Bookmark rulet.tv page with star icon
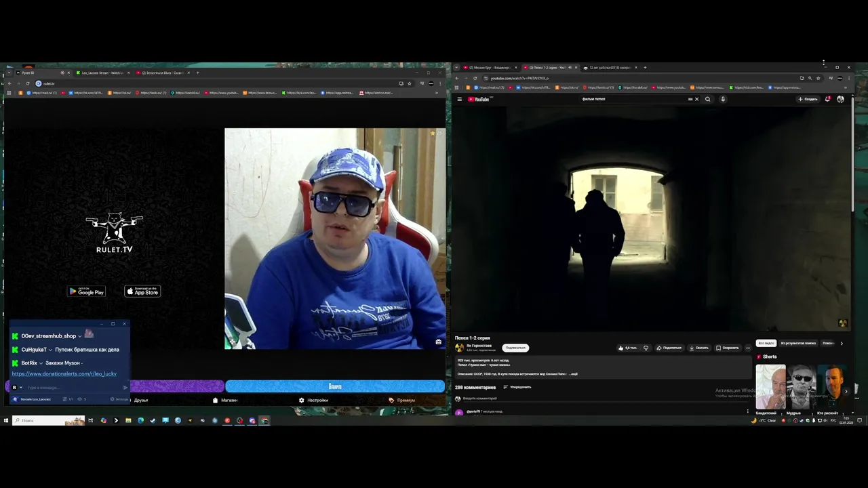The image size is (868, 488). pyautogui.click(x=410, y=83)
